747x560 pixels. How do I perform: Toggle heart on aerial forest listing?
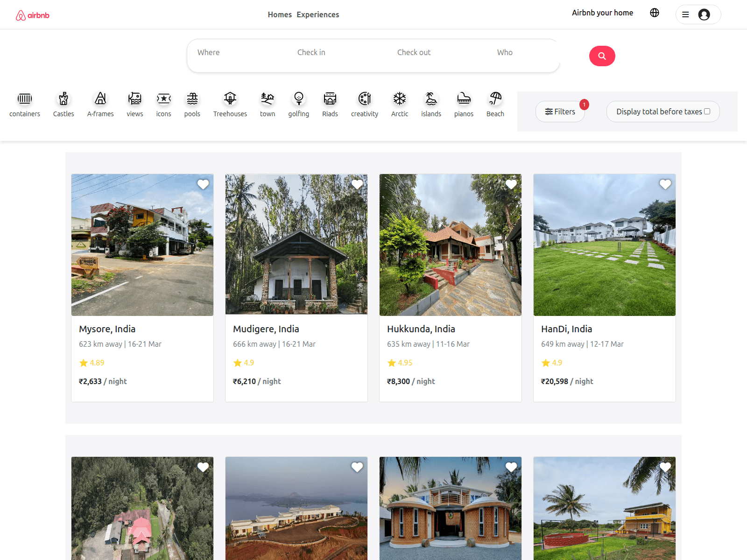coord(203,467)
